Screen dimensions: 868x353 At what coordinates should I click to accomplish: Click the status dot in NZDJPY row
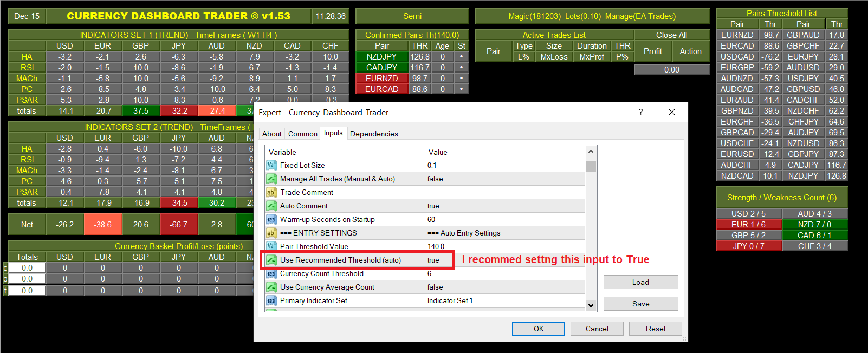pos(461,56)
